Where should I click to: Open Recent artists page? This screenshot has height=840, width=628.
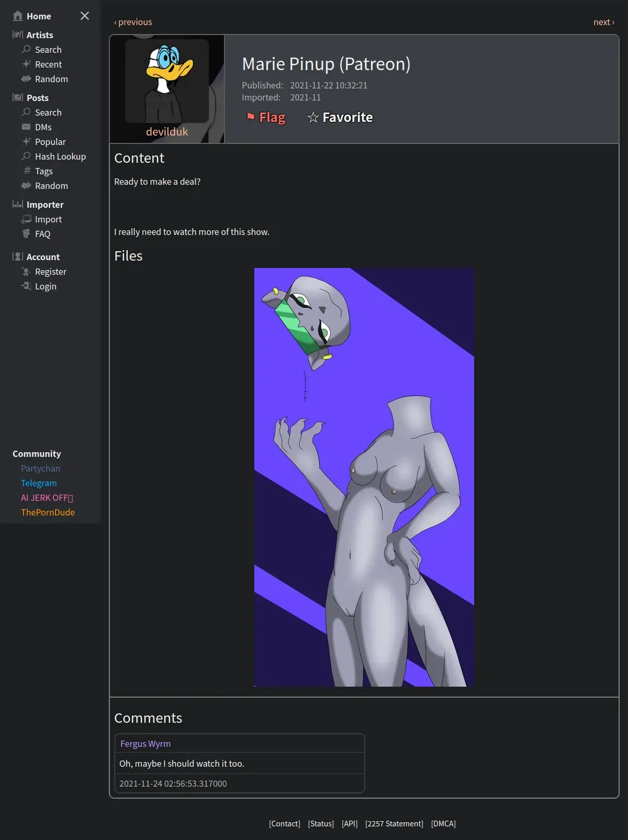[x=48, y=64]
